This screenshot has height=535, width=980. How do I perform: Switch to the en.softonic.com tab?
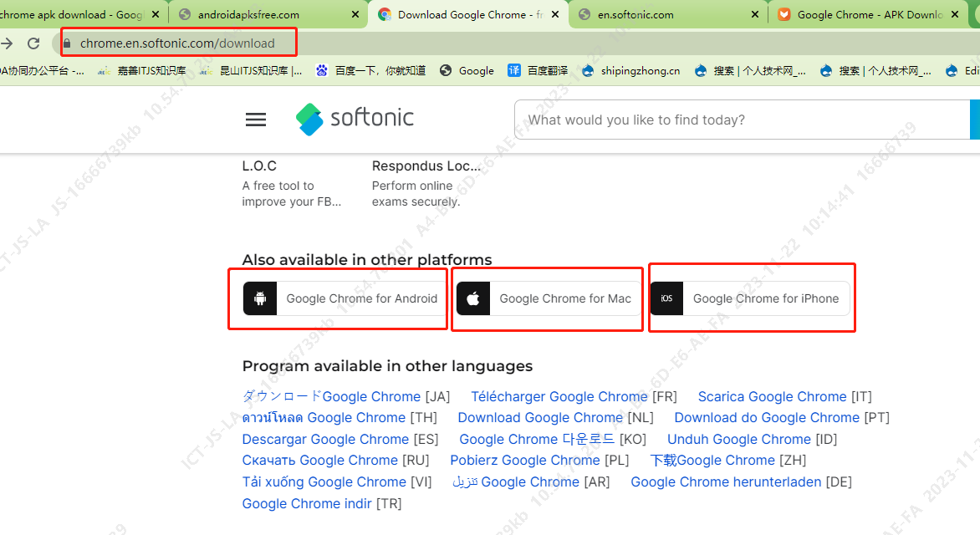click(669, 14)
